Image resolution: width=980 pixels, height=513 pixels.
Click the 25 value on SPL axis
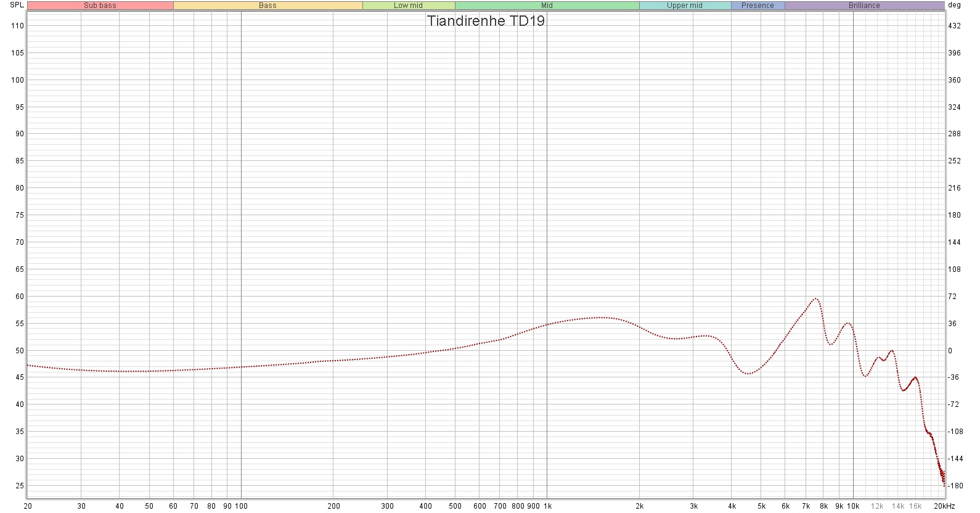(20, 486)
